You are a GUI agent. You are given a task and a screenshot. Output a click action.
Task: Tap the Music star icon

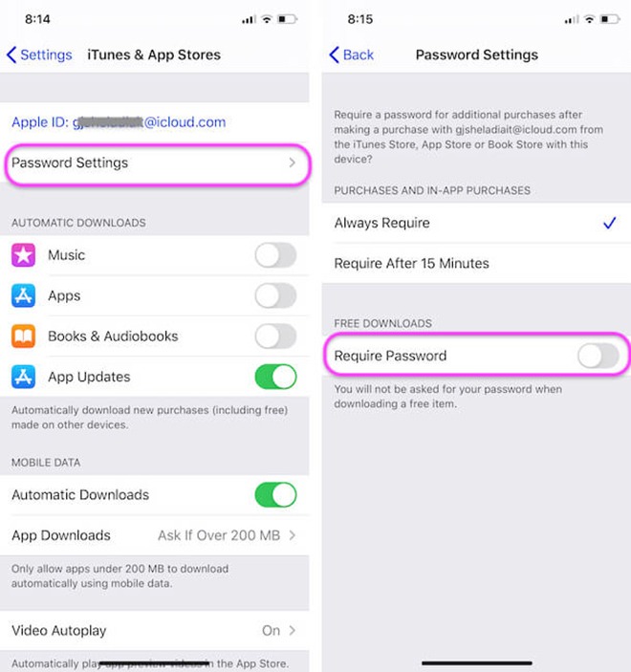pyautogui.click(x=23, y=255)
